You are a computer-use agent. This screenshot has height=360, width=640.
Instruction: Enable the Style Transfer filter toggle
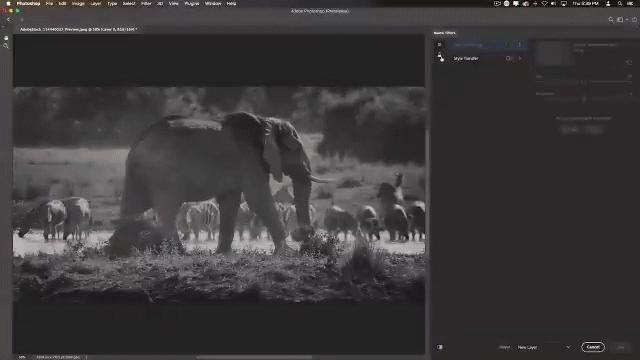(508, 58)
